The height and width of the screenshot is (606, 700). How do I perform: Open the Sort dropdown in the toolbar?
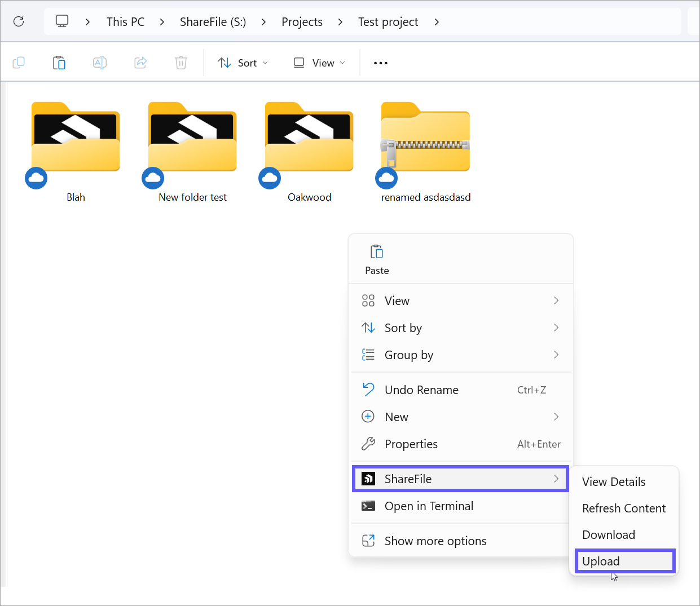pos(243,63)
